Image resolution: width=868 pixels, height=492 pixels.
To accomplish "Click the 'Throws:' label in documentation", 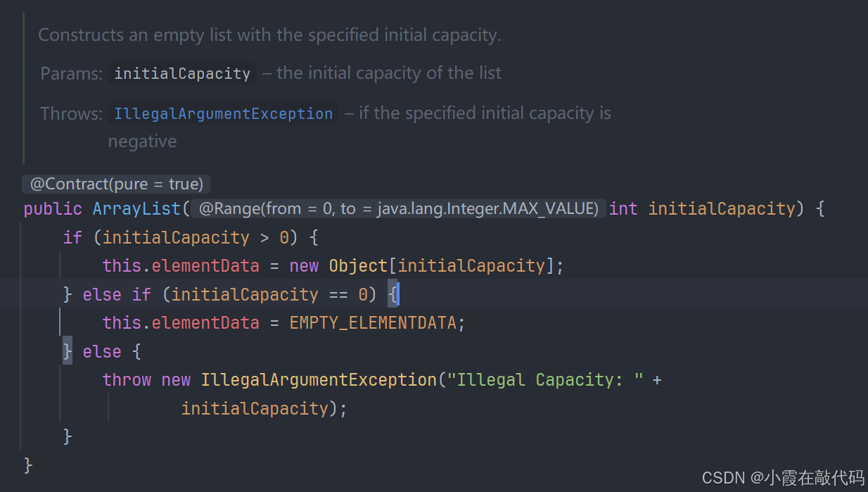I will (72, 113).
